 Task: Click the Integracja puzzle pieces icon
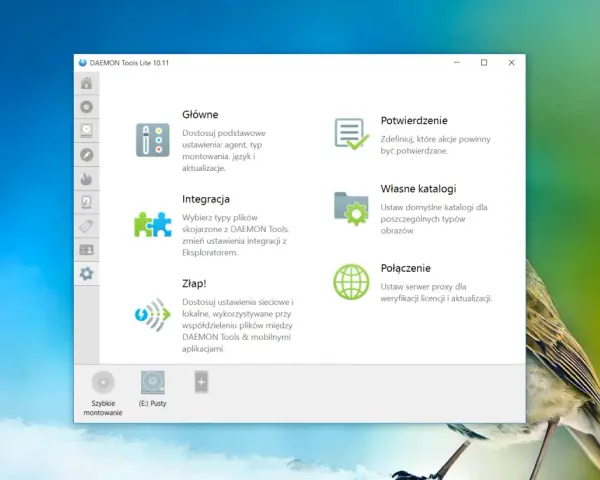pos(153,224)
